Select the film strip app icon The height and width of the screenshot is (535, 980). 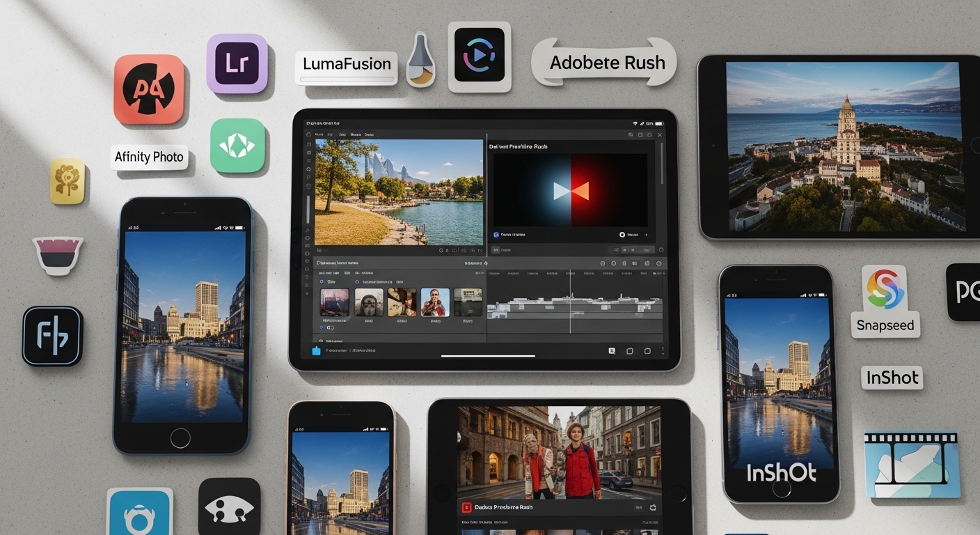point(912,464)
